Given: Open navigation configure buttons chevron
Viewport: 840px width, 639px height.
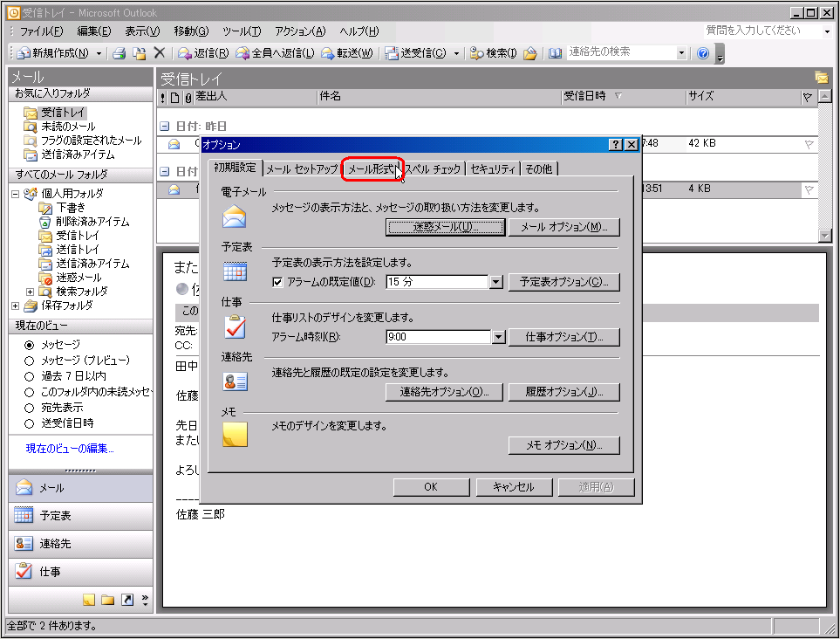Looking at the screenshot, I should click(x=145, y=600).
